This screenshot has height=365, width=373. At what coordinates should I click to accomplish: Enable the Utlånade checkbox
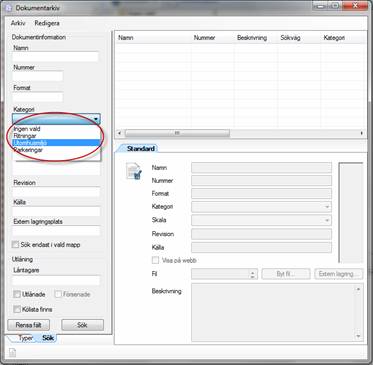(x=17, y=294)
